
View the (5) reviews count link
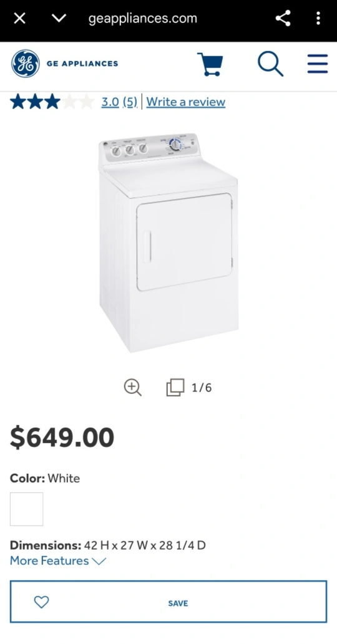coord(130,102)
